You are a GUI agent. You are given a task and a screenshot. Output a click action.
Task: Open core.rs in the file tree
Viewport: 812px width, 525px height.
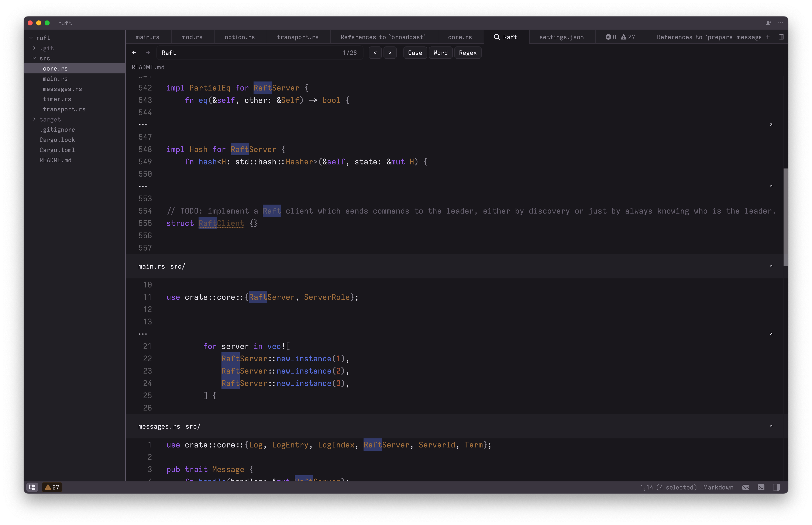click(x=75, y=69)
